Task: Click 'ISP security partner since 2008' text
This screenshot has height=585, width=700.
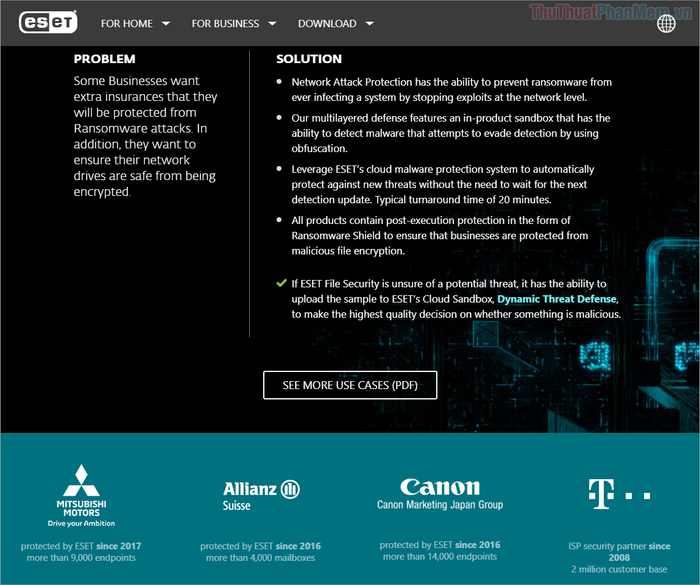Action: [x=619, y=552]
